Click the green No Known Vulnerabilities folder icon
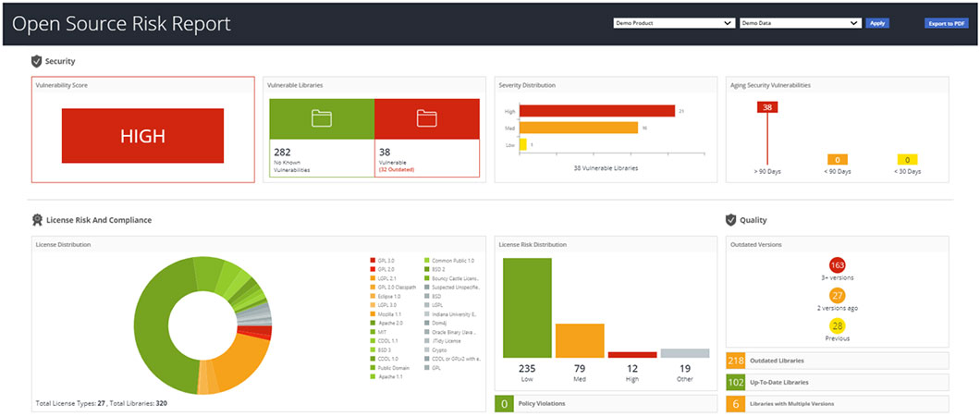 (x=321, y=118)
